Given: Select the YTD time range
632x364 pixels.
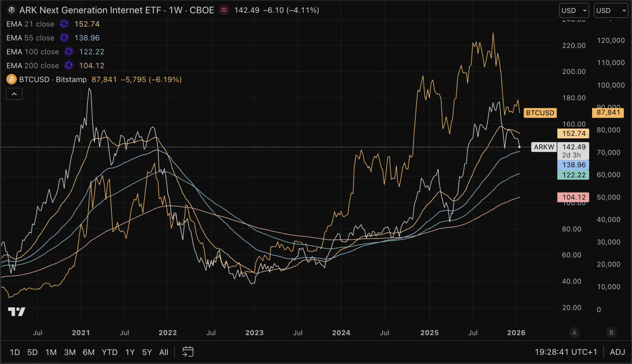Looking at the screenshot, I should click(109, 352).
